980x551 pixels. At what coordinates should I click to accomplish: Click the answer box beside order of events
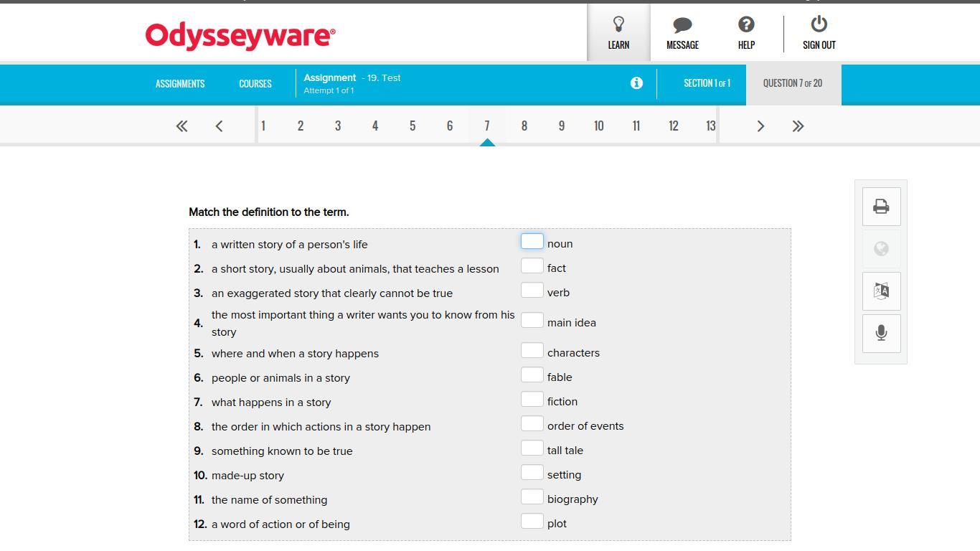(x=532, y=424)
